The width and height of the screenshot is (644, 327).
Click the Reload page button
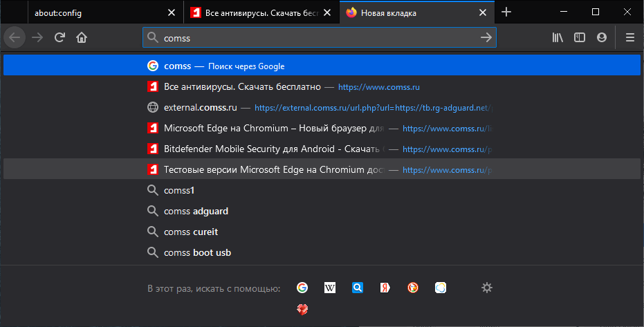coord(59,38)
